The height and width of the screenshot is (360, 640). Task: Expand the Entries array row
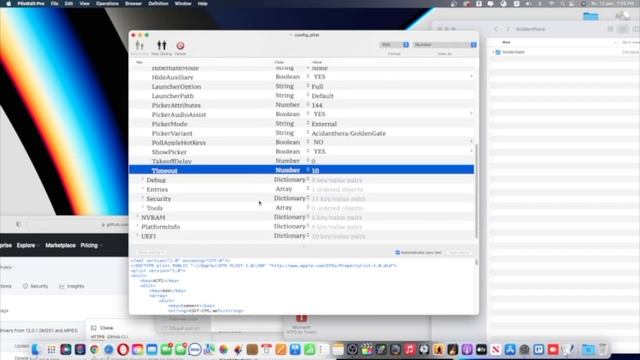pyautogui.click(x=143, y=189)
